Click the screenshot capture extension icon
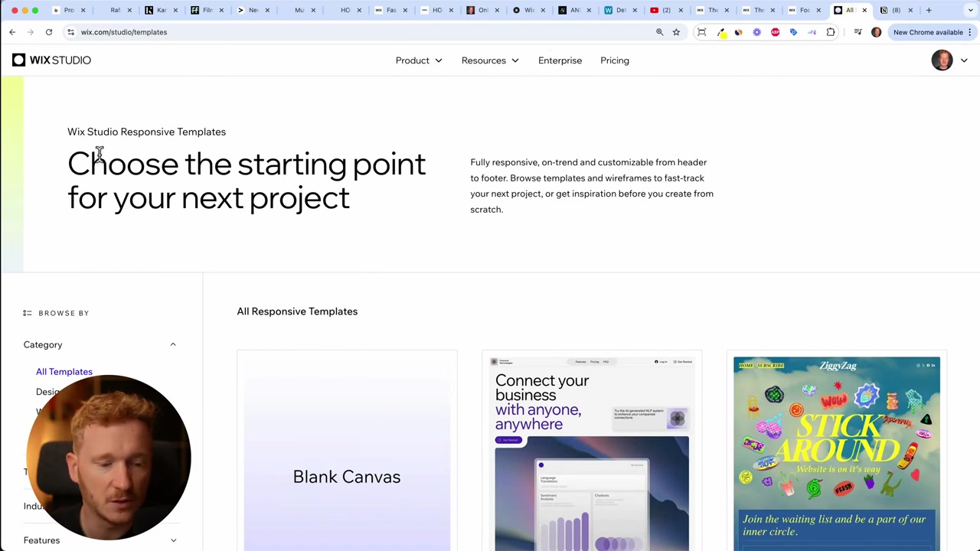980x551 pixels. (701, 32)
